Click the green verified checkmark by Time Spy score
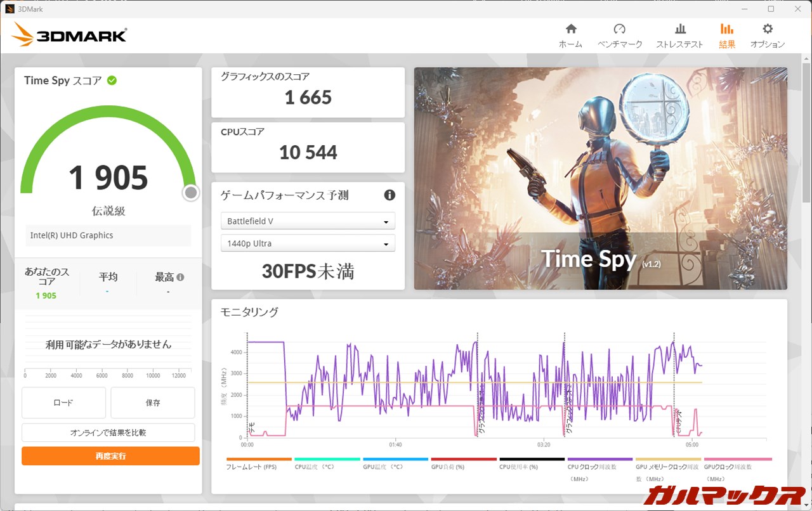812x511 pixels. tap(112, 81)
